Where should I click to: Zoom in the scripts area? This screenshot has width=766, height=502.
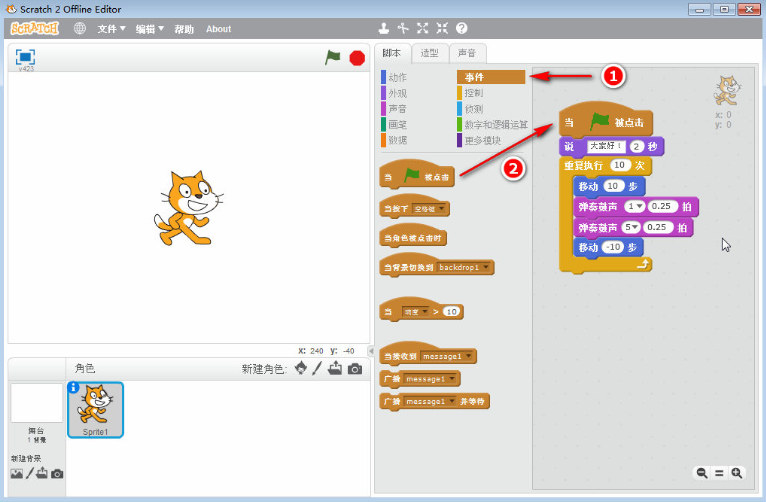(x=737, y=473)
